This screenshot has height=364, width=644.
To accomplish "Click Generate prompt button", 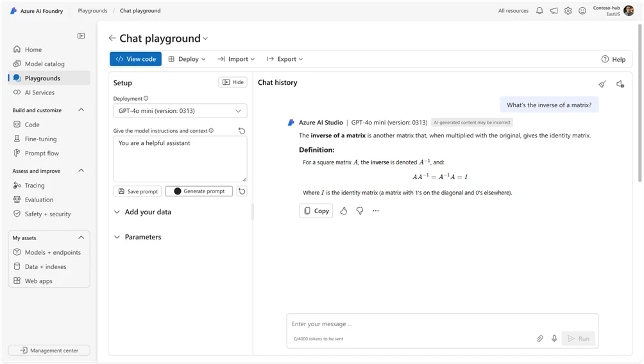I will [x=199, y=191].
